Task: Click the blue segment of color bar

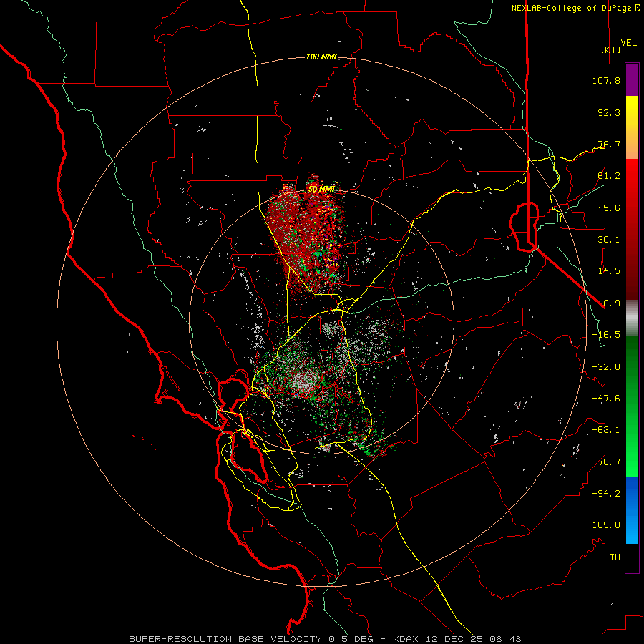Action: point(632,510)
